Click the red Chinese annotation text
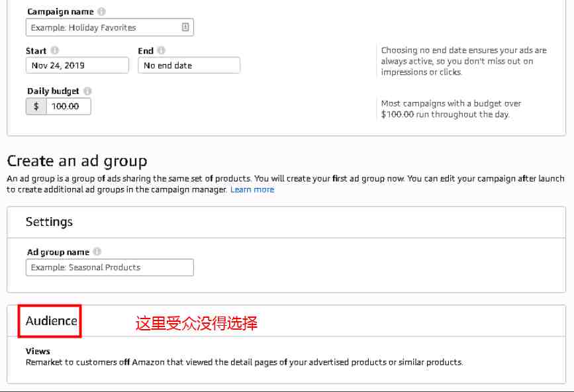 click(x=197, y=323)
